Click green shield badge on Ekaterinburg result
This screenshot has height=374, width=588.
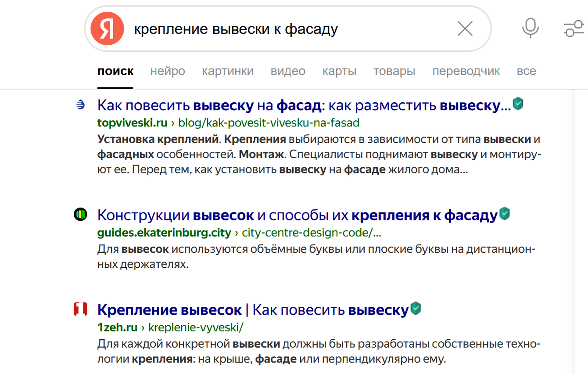(x=505, y=214)
